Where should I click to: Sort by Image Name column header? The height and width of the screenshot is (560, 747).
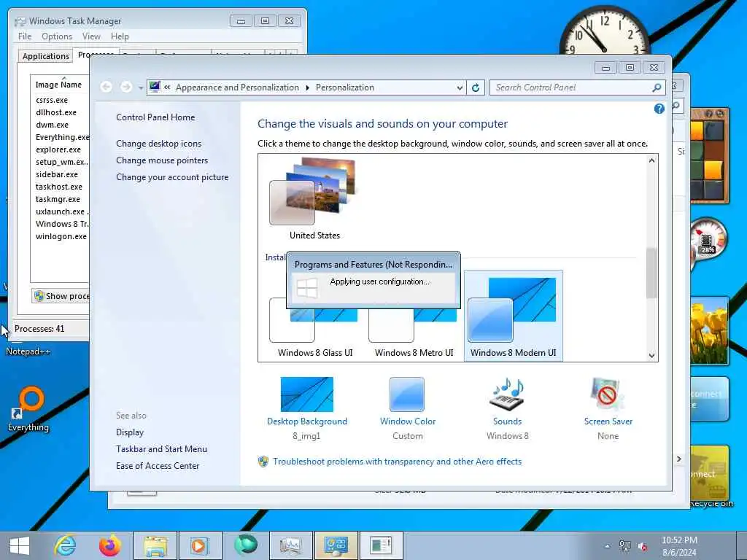click(60, 85)
